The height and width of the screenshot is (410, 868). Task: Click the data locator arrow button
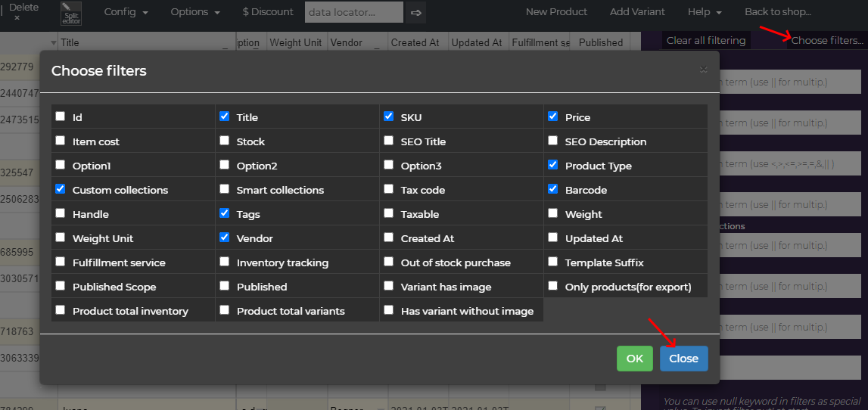pos(415,12)
